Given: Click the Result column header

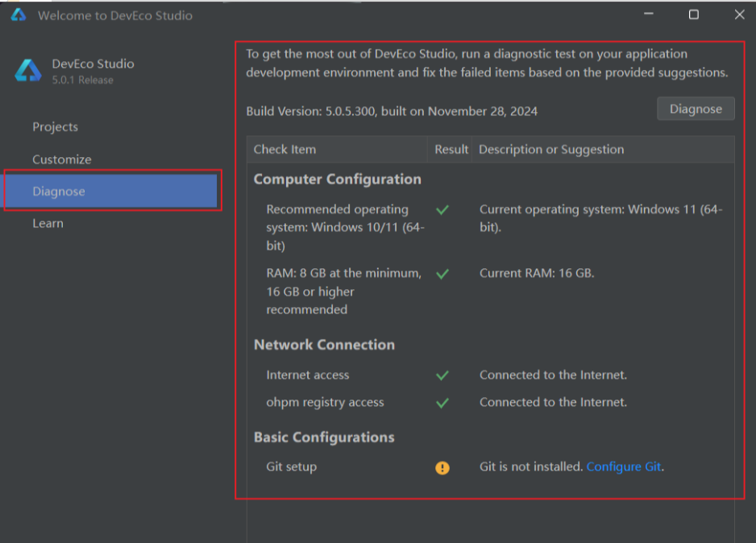Looking at the screenshot, I should 451,150.
